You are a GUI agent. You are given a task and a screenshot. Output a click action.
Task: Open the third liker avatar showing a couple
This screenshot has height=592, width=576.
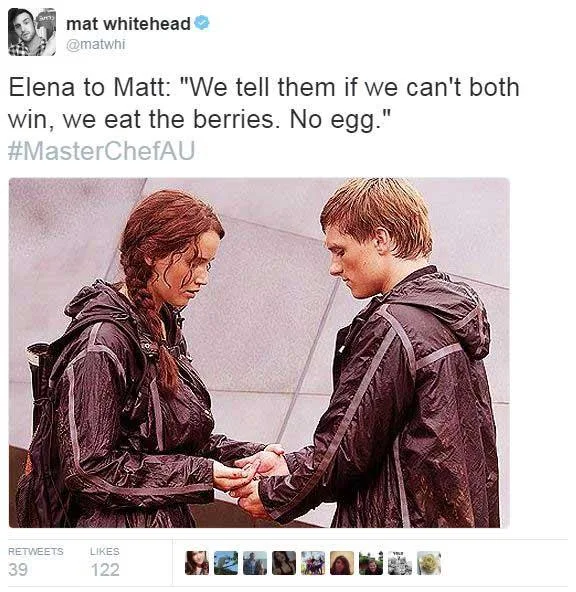click(x=255, y=563)
